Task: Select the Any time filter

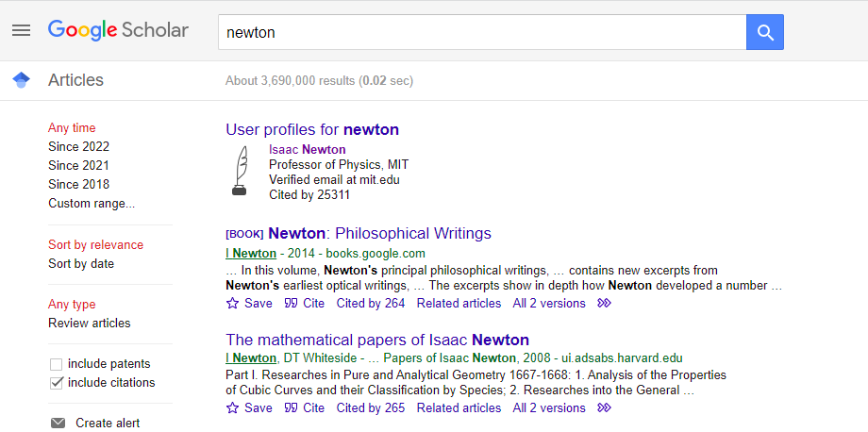Action: [x=72, y=127]
